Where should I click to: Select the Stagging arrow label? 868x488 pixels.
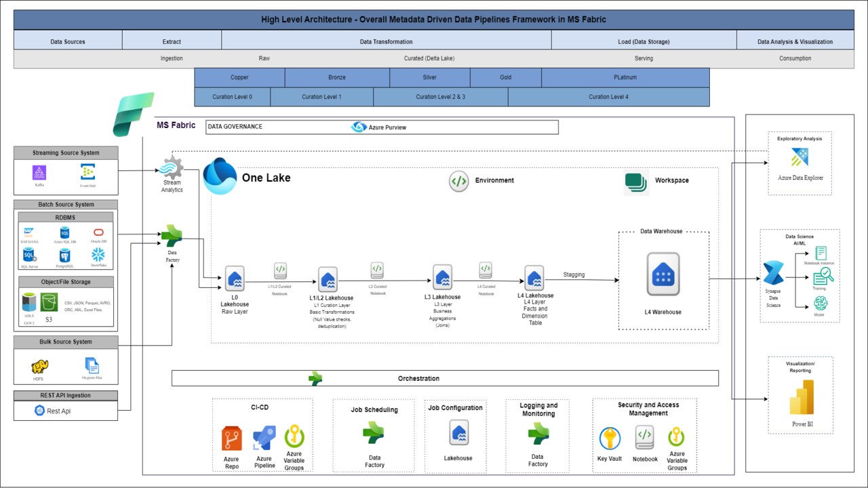(x=575, y=274)
